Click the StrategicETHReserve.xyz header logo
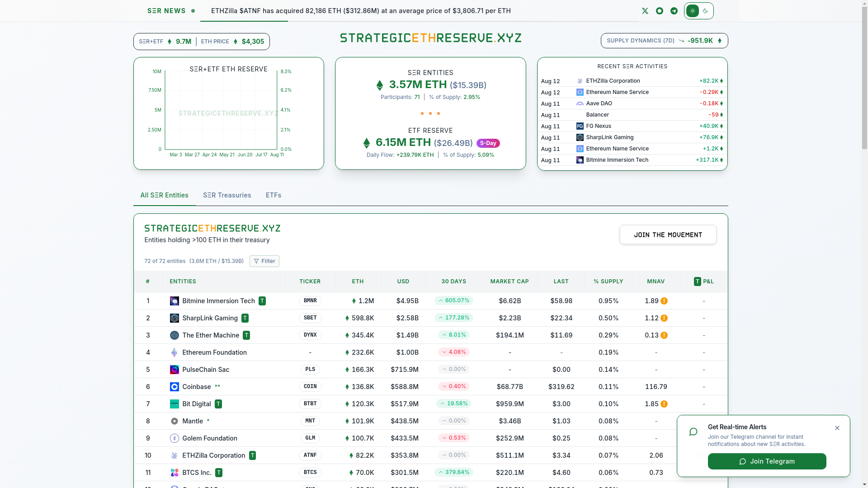The width and height of the screenshot is (868, 488). pos(431,38)
